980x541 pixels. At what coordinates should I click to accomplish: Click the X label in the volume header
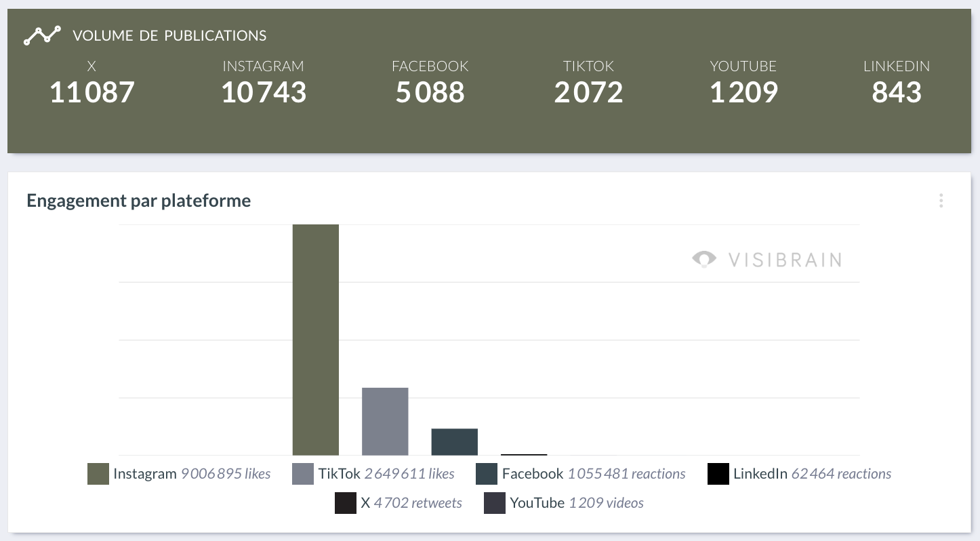coord(91,66)
